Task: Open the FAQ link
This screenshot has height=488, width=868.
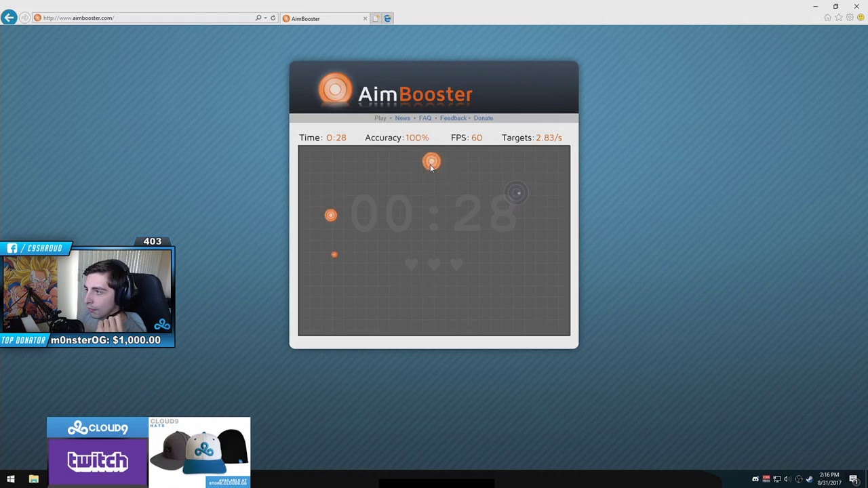Action: [x=425, y=118]
